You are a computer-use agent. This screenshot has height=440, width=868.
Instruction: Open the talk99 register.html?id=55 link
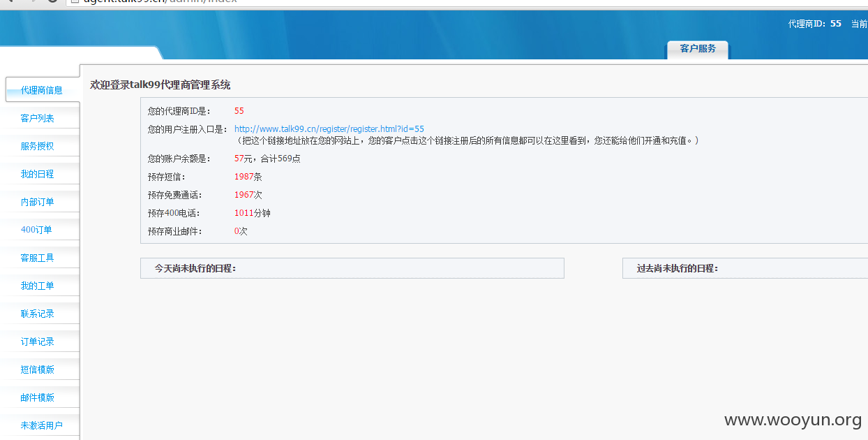pyautogui.click(x=329, y=129)
